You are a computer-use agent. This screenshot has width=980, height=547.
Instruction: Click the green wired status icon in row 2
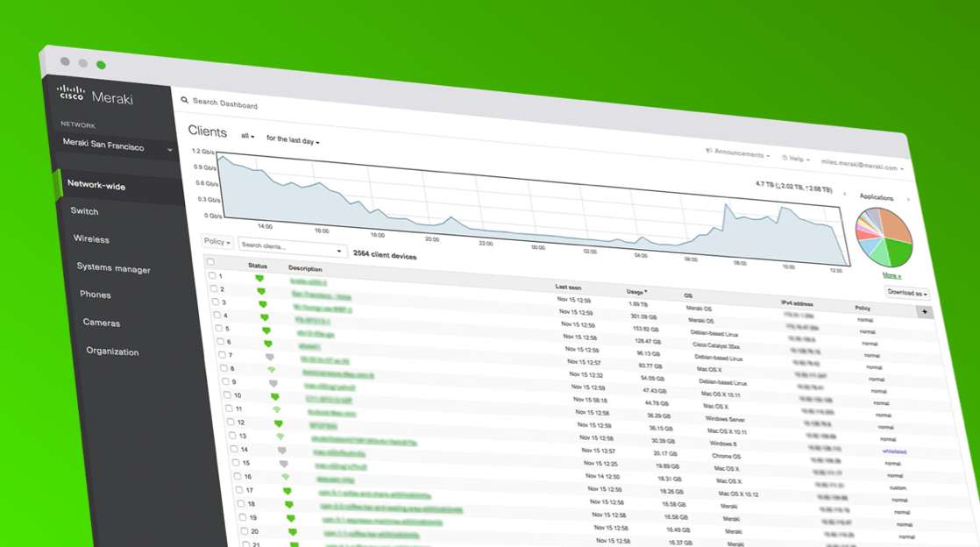261,291
